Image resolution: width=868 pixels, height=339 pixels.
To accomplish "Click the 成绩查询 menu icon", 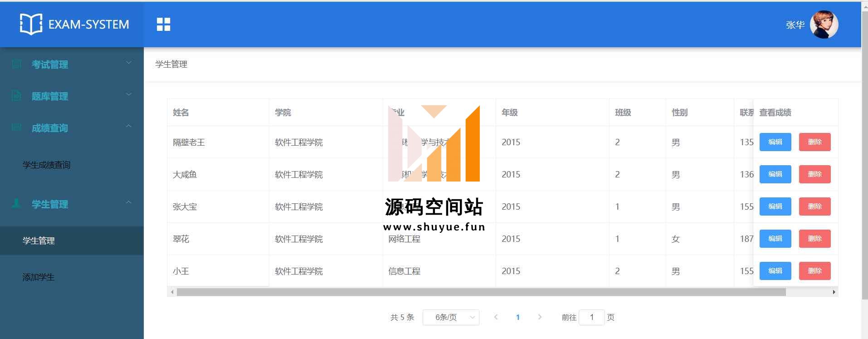I will 17,128.
